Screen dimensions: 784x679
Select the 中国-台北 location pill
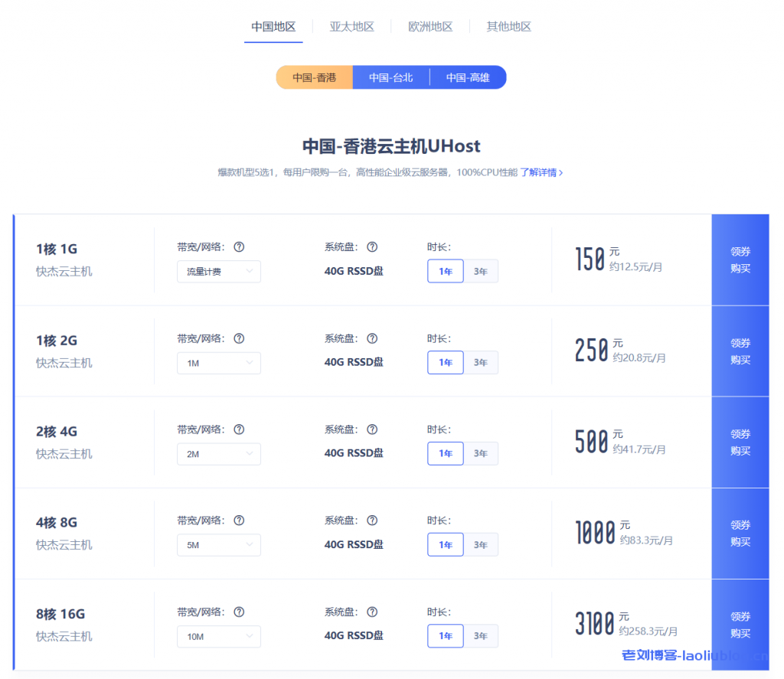(390, 77)
